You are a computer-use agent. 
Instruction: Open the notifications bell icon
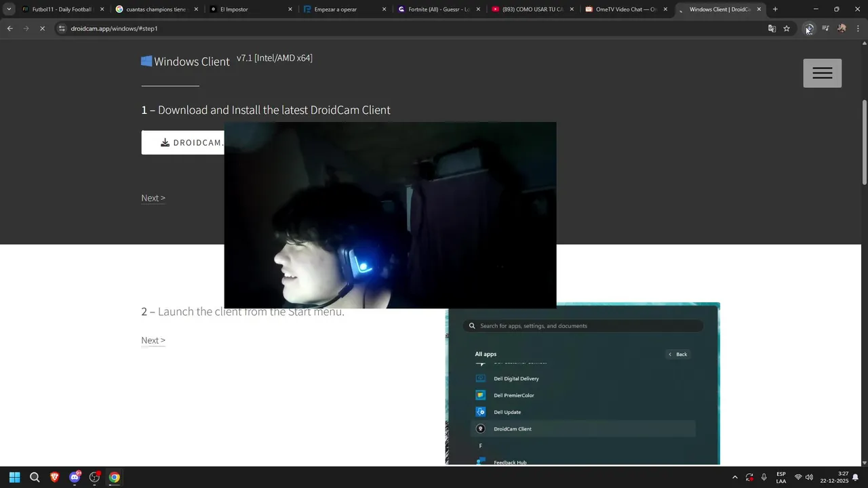tap(856, 477)
